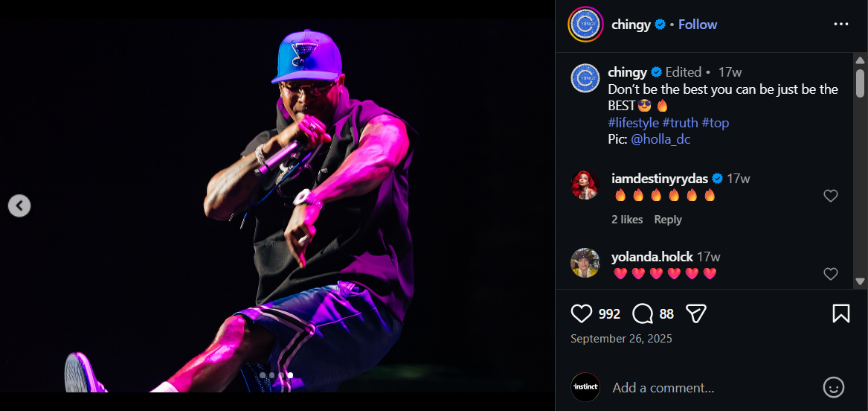View the 2 likes on iamdestinyrydas's comment
Screen dimensions: 868x411
(627, 220)
